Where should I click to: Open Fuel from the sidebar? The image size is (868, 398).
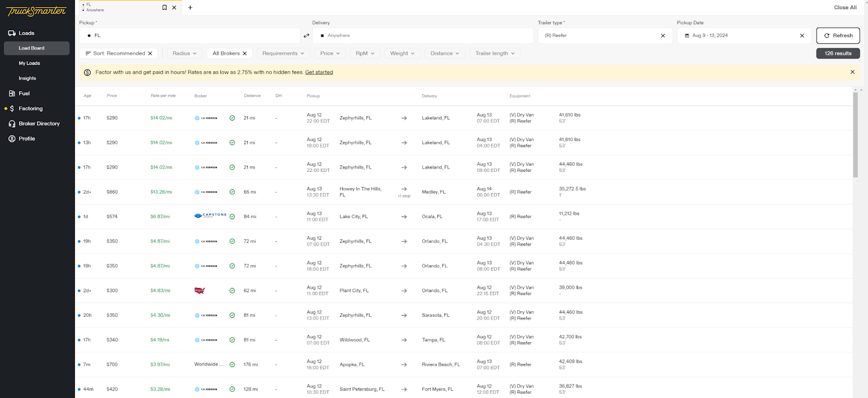(x=24, y=93)
